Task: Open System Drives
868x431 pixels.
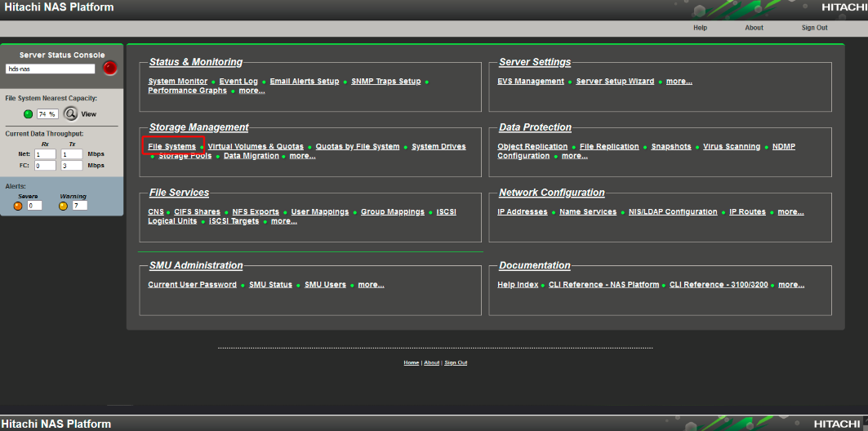Action: click(439, 147)
